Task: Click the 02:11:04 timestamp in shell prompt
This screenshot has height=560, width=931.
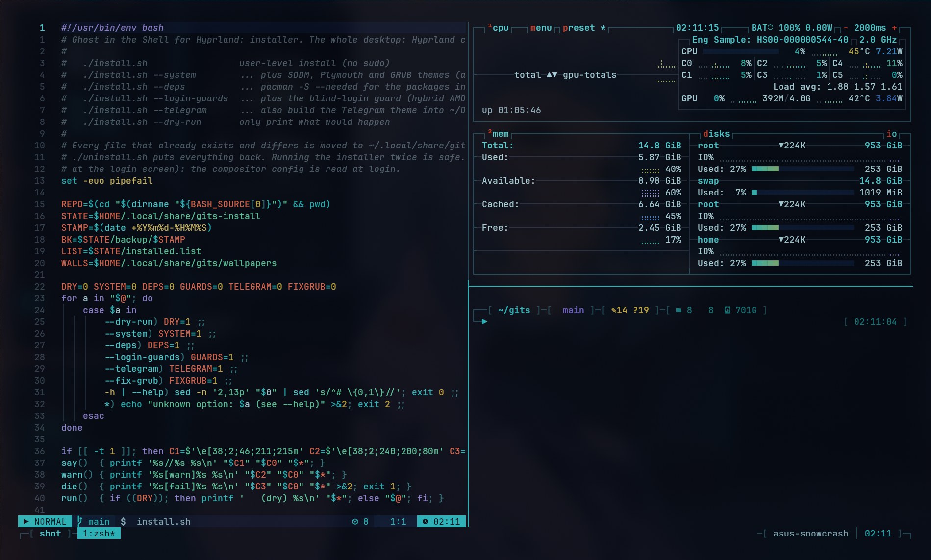Action: click(875, 322)
